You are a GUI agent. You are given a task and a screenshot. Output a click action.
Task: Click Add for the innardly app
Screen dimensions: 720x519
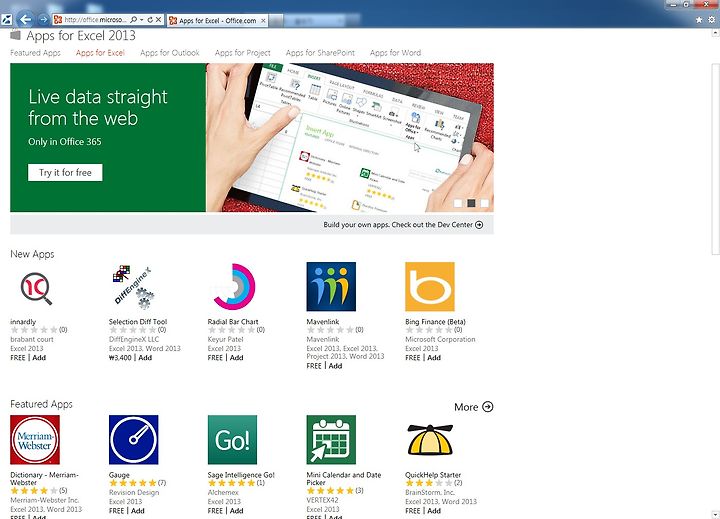tap(39, 357)
